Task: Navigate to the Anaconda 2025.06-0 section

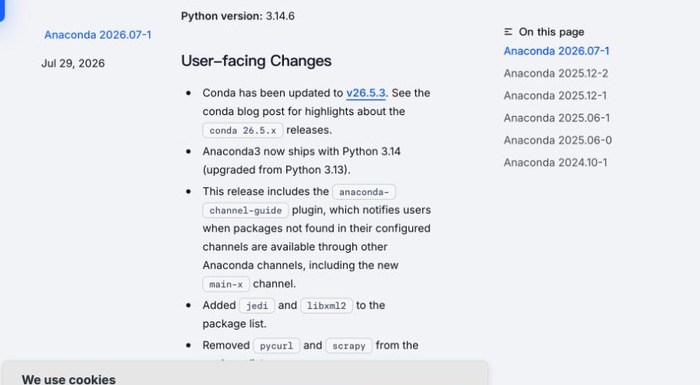Action: 558,140
